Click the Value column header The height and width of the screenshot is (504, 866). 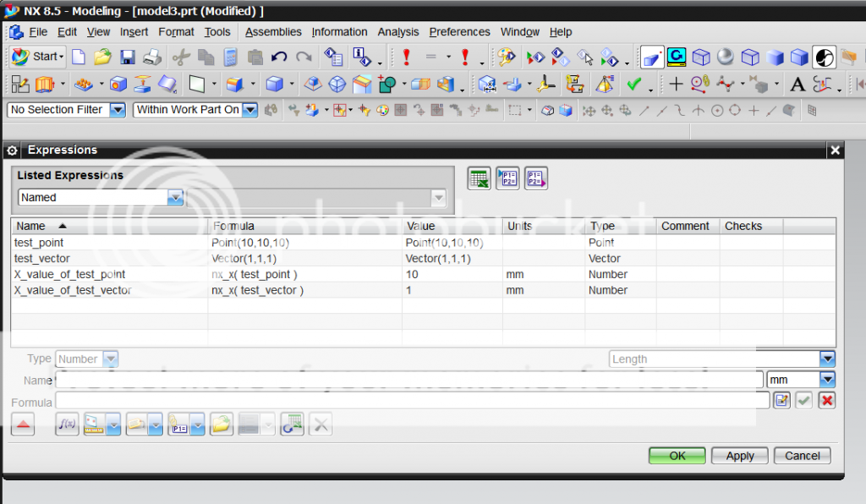click(x=452, y=226)
